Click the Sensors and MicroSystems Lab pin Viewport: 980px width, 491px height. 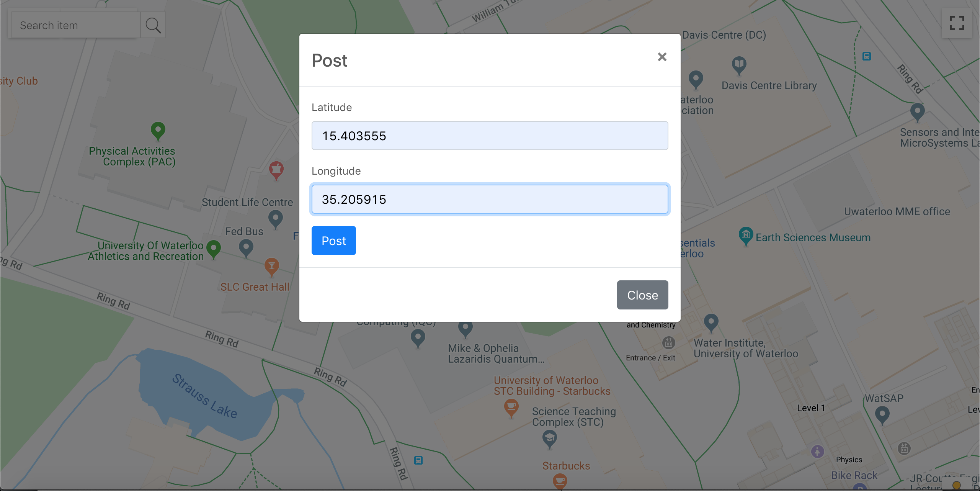(x=917, y=112)
